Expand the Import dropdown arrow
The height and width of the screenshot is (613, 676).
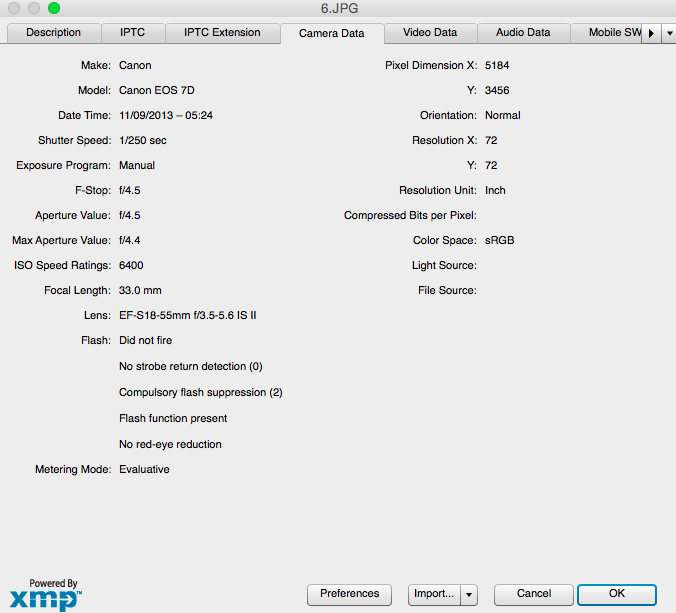click(469, 594)
